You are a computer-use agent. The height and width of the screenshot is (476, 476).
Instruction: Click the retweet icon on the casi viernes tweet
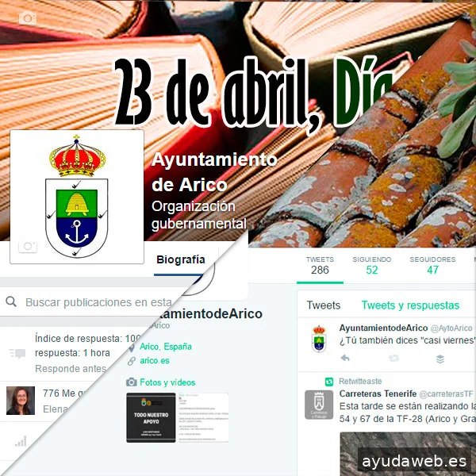click(393, 359)
